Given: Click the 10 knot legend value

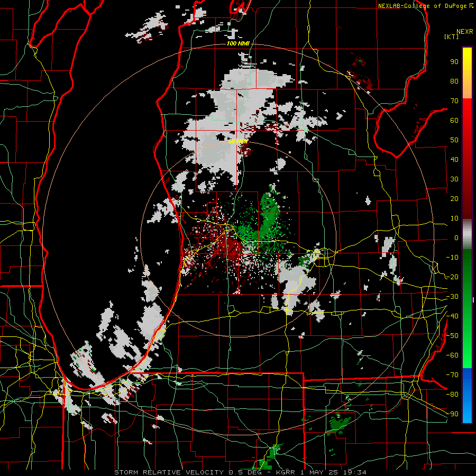Looking at the screenshot, I should tap(454, 218).
